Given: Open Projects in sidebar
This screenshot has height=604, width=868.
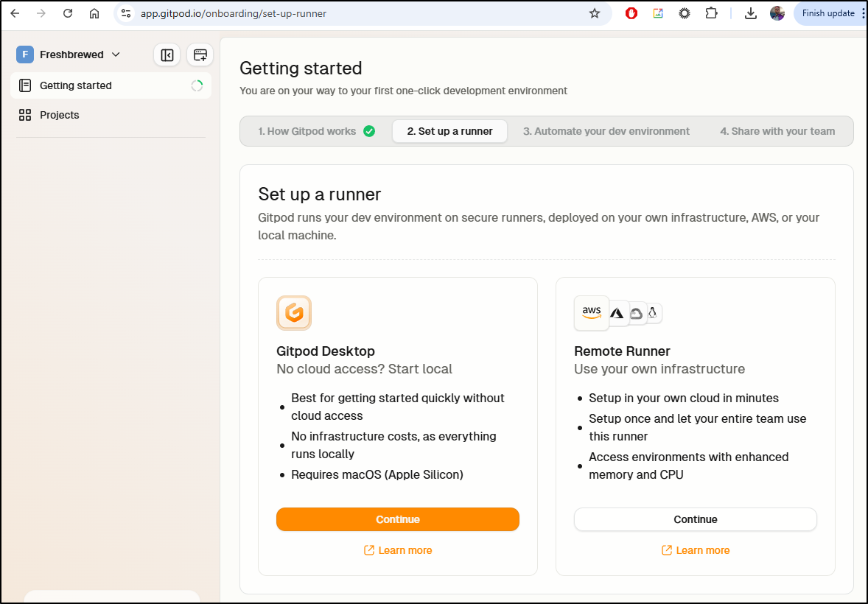Looking at the screenshot, I should 111,115.
